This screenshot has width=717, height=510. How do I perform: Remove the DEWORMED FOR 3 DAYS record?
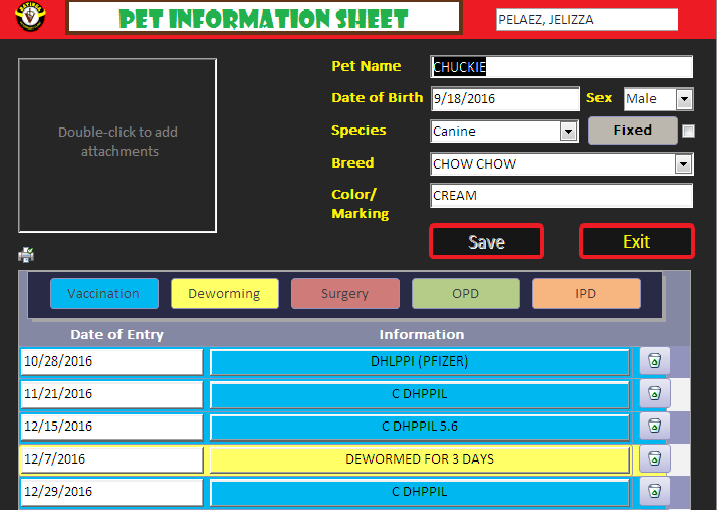coord(654,460)
